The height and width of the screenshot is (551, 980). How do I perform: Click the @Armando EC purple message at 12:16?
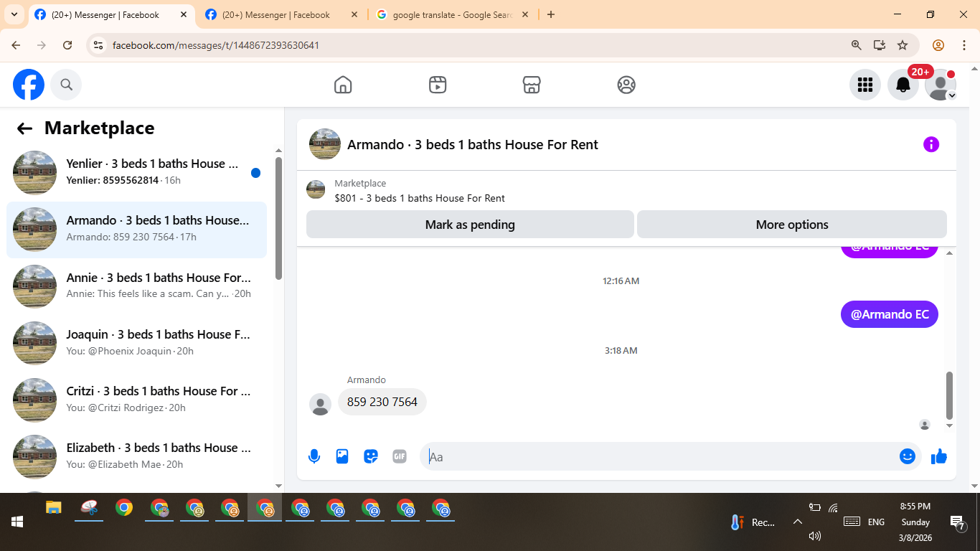[890, 314]
